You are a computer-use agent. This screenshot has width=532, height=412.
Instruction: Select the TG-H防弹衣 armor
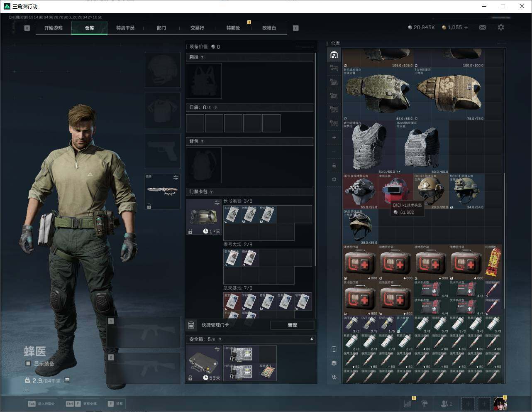tap(449, 95)
